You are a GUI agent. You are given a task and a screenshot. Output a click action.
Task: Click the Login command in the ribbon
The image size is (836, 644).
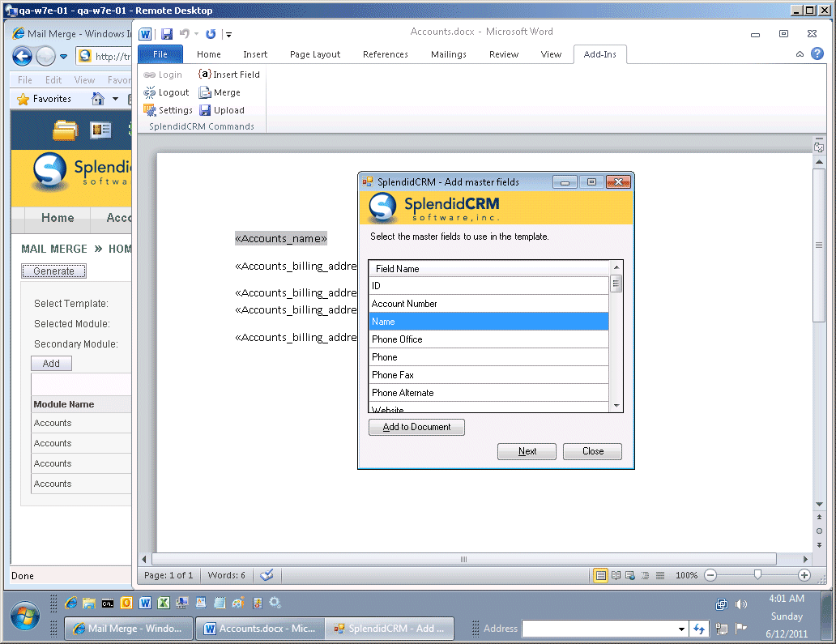tap(163, 75)
